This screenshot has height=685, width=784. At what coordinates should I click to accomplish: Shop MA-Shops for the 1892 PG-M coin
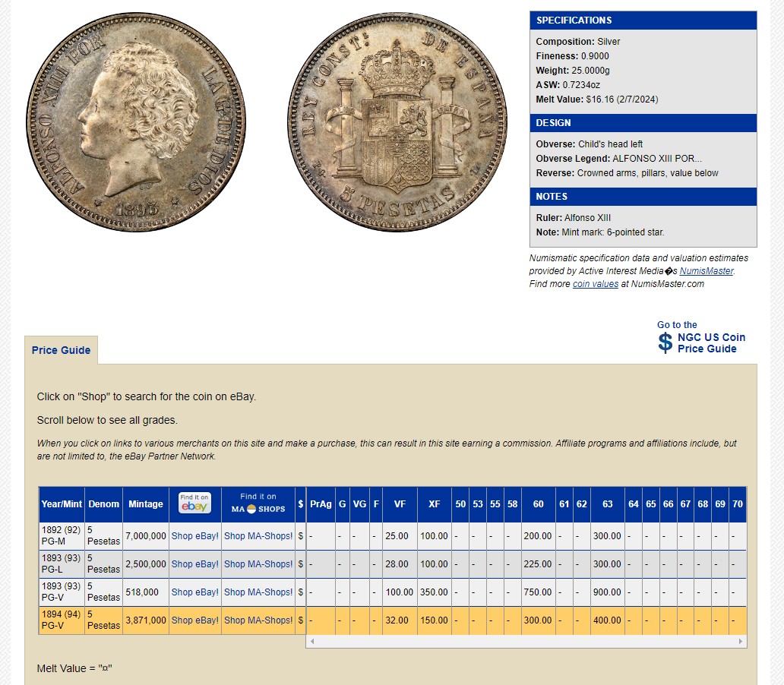pos(258,536)
